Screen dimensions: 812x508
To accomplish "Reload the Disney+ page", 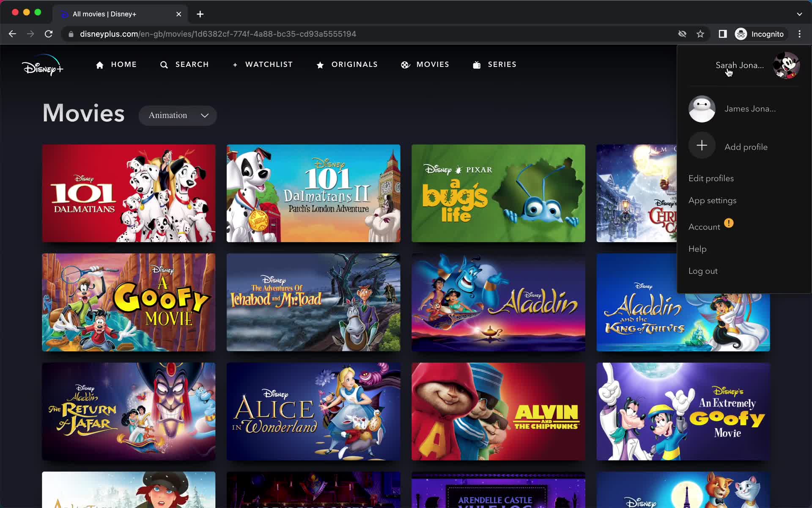I will (x=49, y=34).
